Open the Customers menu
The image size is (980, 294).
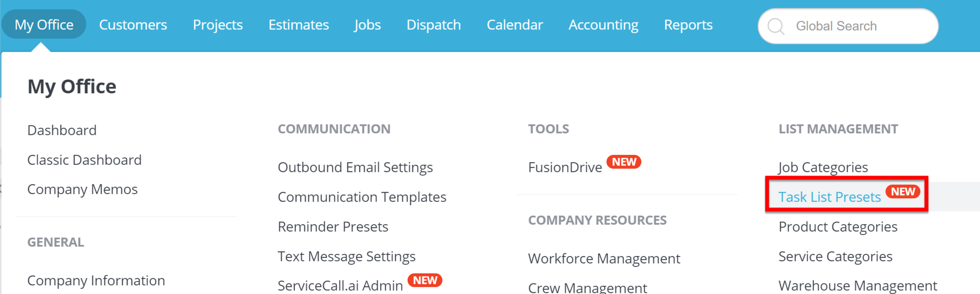(x=133, y=25)
